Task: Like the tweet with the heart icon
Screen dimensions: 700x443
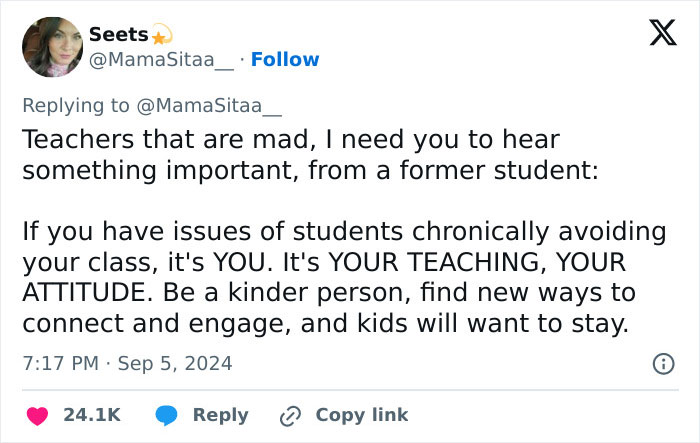Action: (x=35, y=415)
